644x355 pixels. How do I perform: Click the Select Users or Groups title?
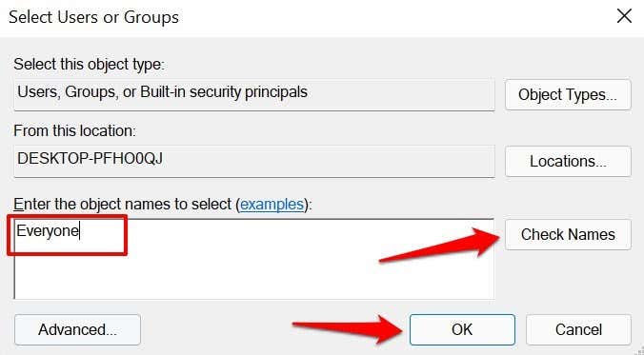tap(93, 17)
